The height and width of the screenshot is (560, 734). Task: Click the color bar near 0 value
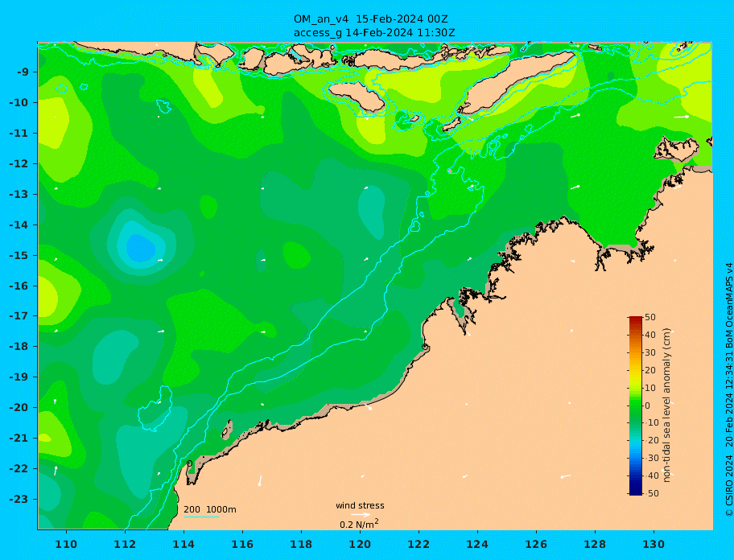(635, 406)
